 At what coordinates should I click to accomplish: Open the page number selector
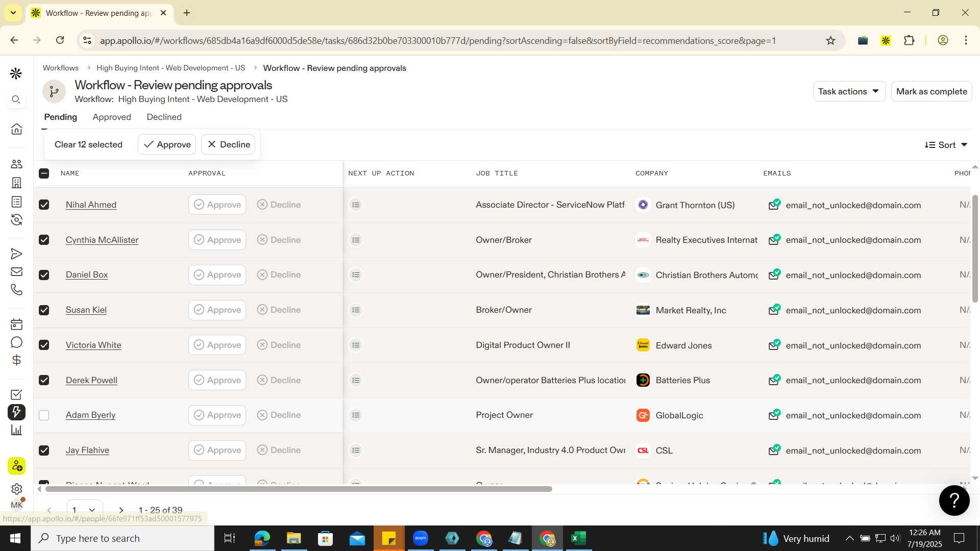85,510
